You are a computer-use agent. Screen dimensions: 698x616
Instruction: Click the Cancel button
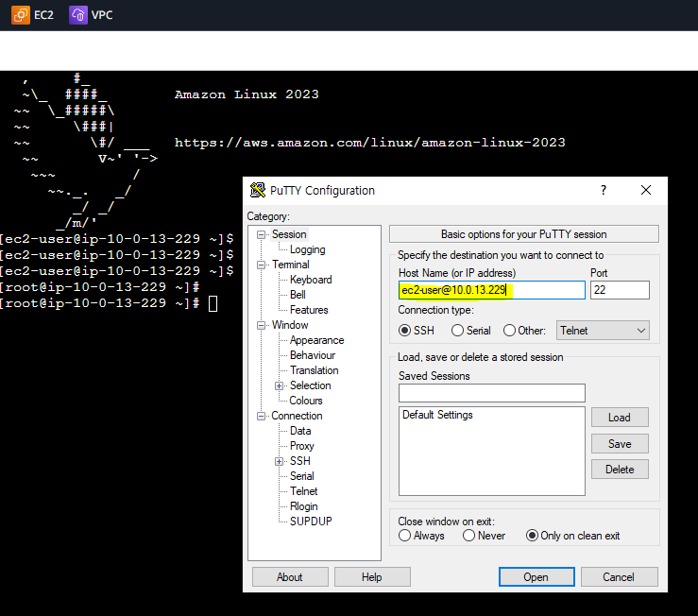click(x=619, y=577)
